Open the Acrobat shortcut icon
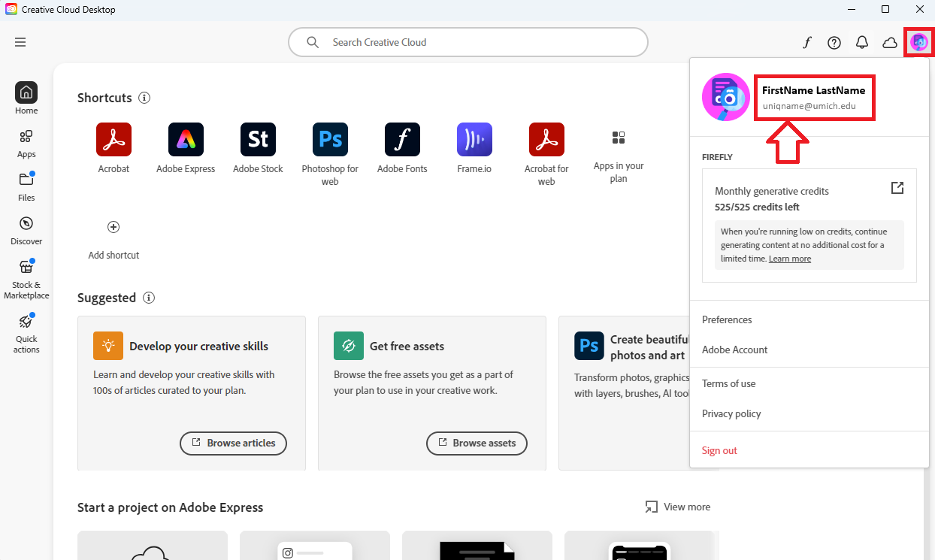935x560 pixels. click(x=113, y=140)
